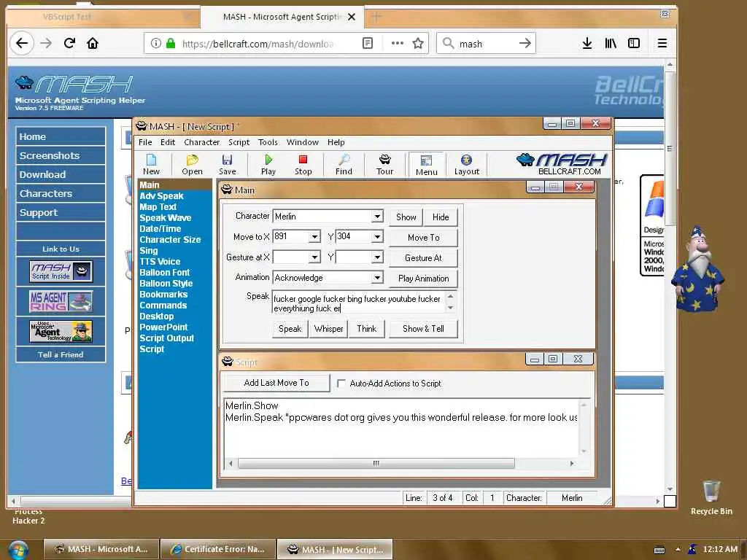Screen dimensions: 747x560
Task: Start the Tour from the toolbar
Action: pyautogui.click(x=385, y=164)
